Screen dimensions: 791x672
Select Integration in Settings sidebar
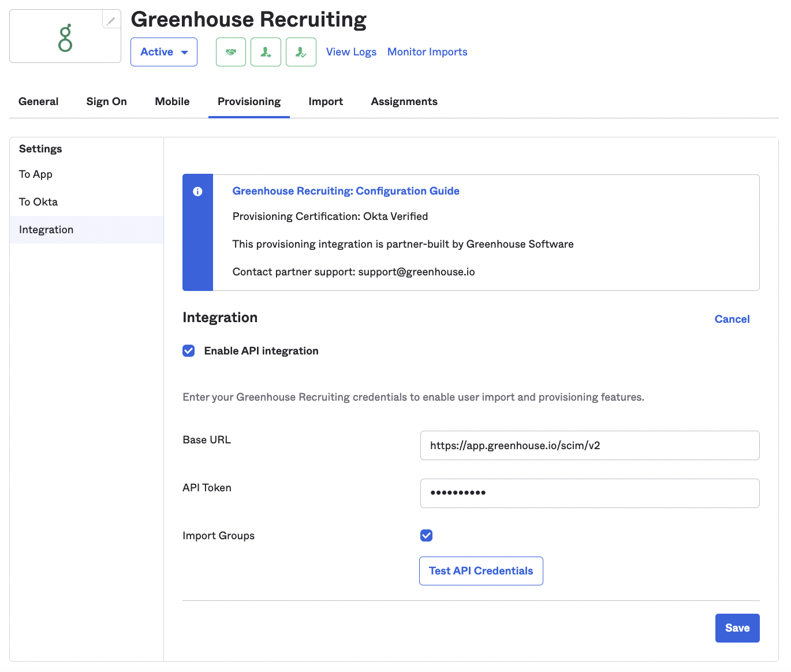point(87,230)
